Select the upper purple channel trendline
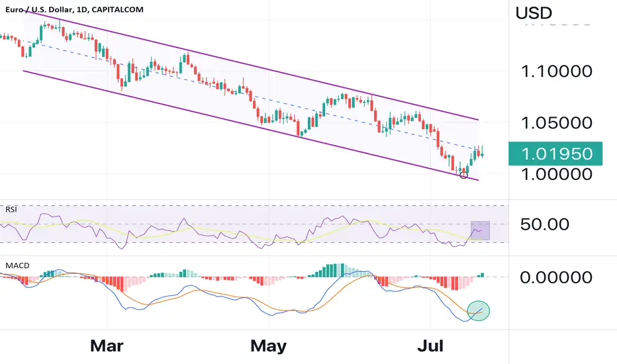The image size is (617, 364). pos(252,66)
